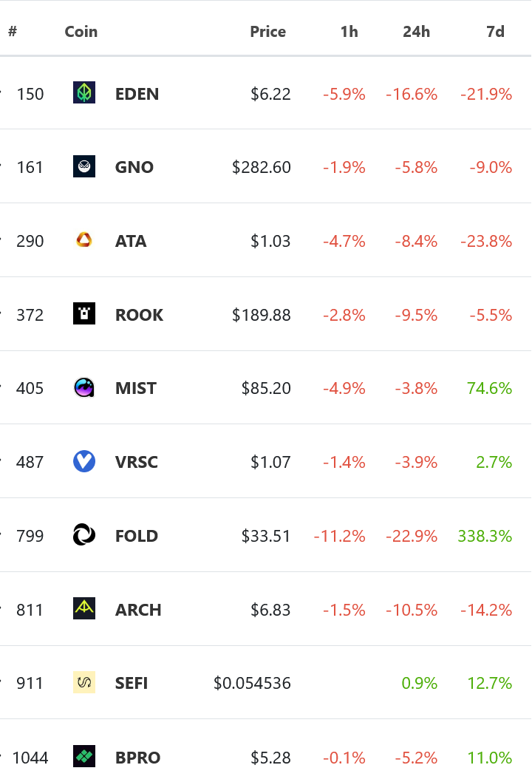
Task: Sort by the 1h change column header
Action: tap(349, 32)
